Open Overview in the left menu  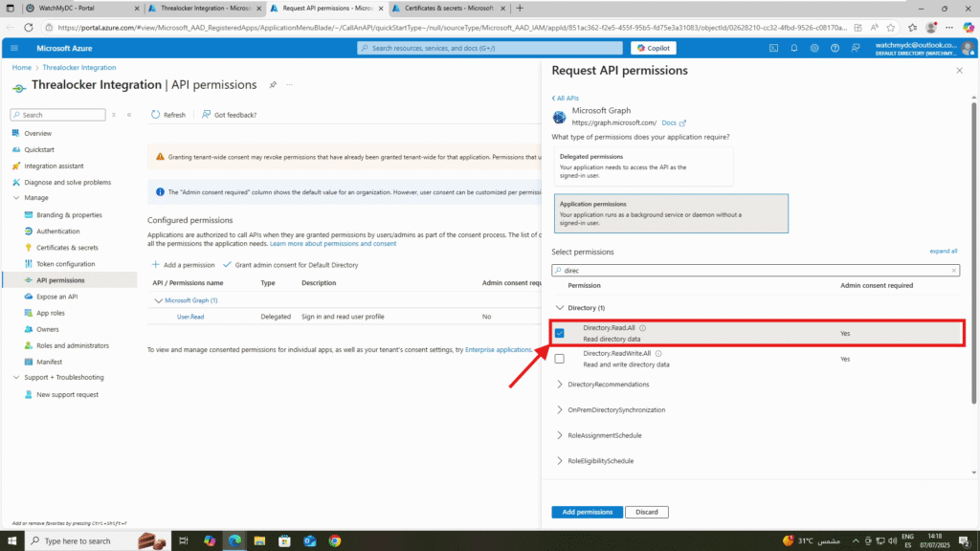(x=38, y=134)
